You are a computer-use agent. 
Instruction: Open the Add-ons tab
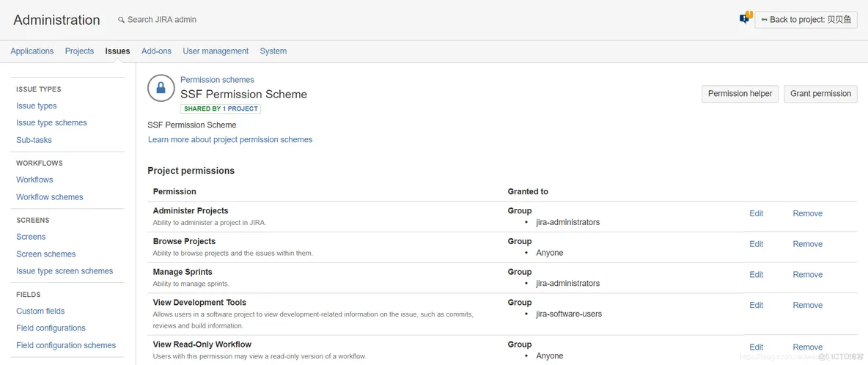[x=156, y=51]
